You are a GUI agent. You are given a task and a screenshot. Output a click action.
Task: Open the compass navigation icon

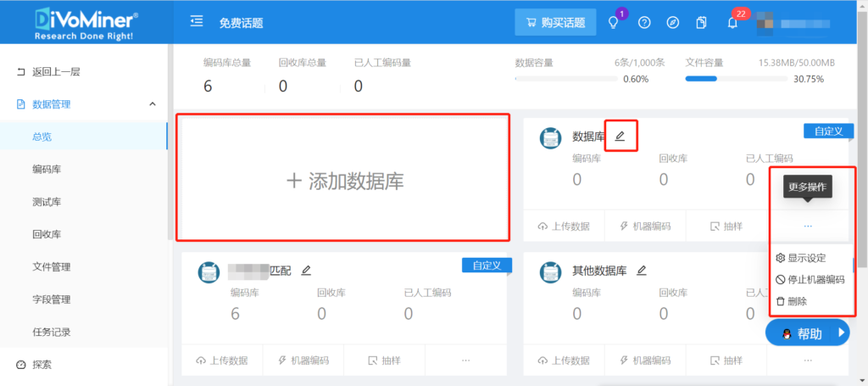point(672,23)
